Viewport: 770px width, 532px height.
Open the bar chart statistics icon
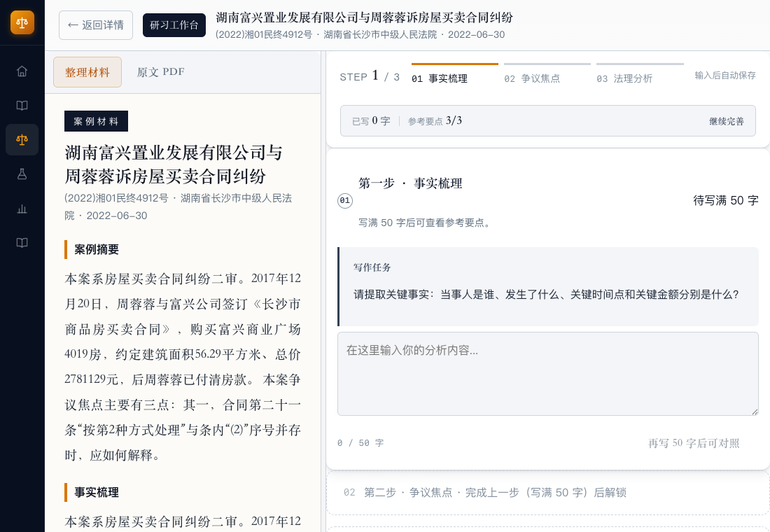tap(22, 209)
